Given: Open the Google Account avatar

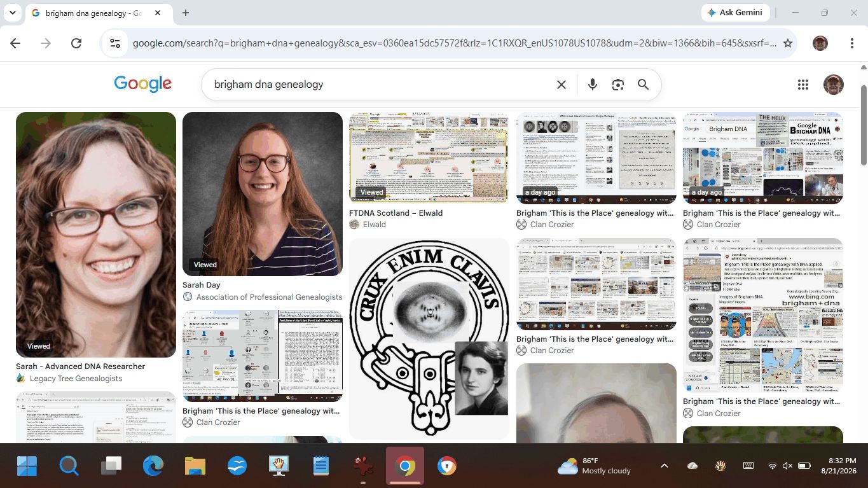Looking at the screenshot, I should tap(834, 85).
